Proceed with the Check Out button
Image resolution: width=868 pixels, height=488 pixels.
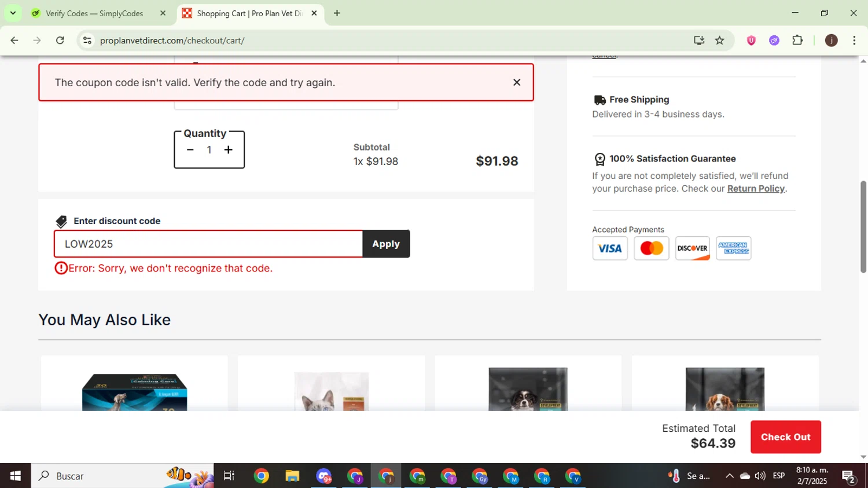(x=785, y=437)
